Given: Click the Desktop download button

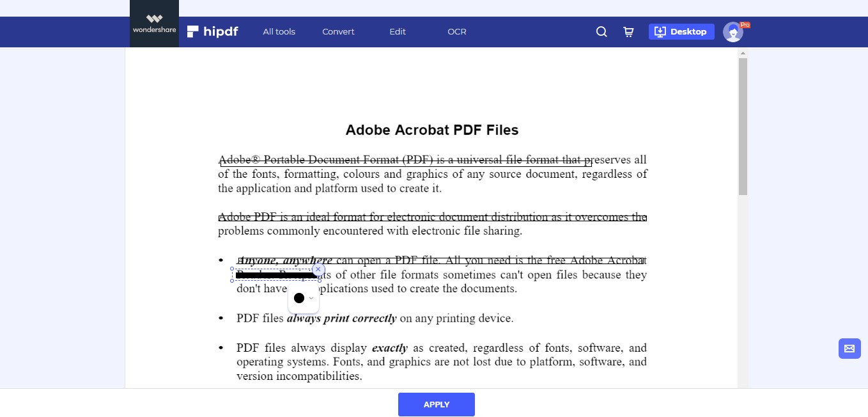Looking at the screenshot, I should (x=681, y=31).
